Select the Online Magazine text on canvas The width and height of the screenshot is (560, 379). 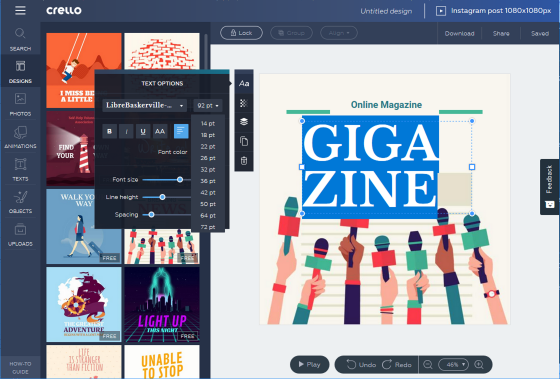[x=386, y=105]
